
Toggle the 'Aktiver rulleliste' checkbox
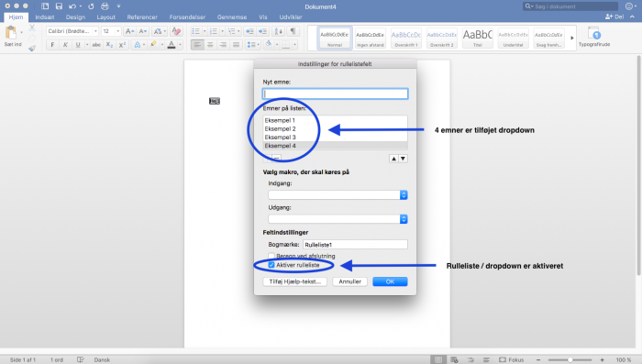(271, 265)
